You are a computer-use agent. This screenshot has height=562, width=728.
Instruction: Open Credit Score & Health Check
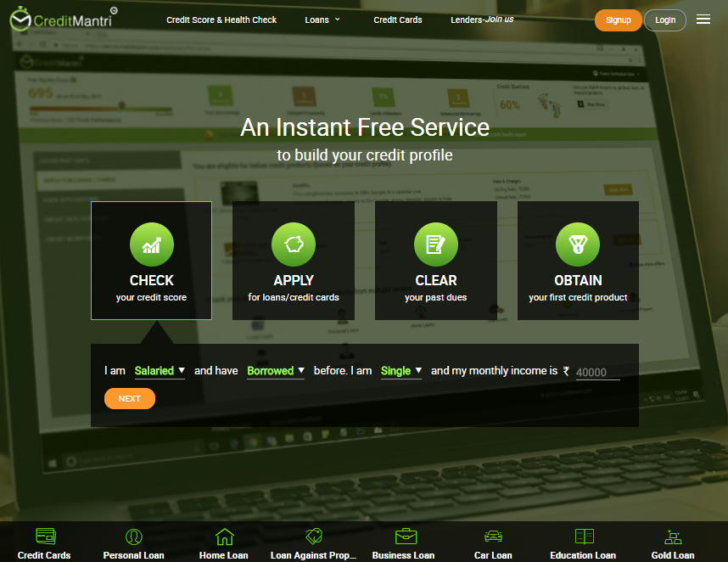(221, 19)
